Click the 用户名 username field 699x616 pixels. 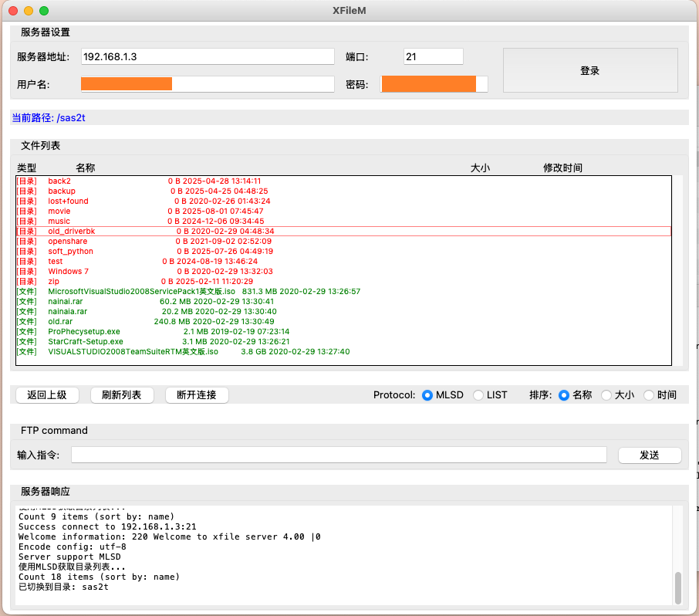pos(208,84)
